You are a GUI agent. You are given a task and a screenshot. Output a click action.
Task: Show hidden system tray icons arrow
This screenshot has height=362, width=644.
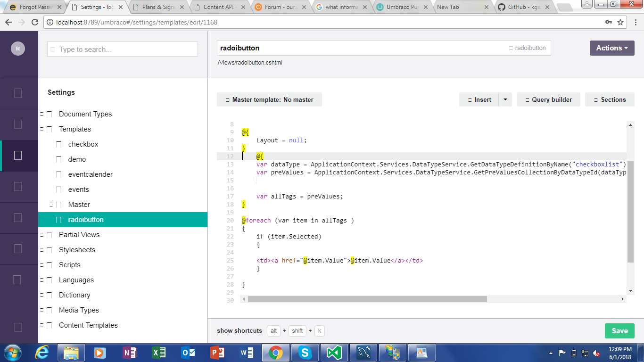pyautogui.click(x=551, y=353)
